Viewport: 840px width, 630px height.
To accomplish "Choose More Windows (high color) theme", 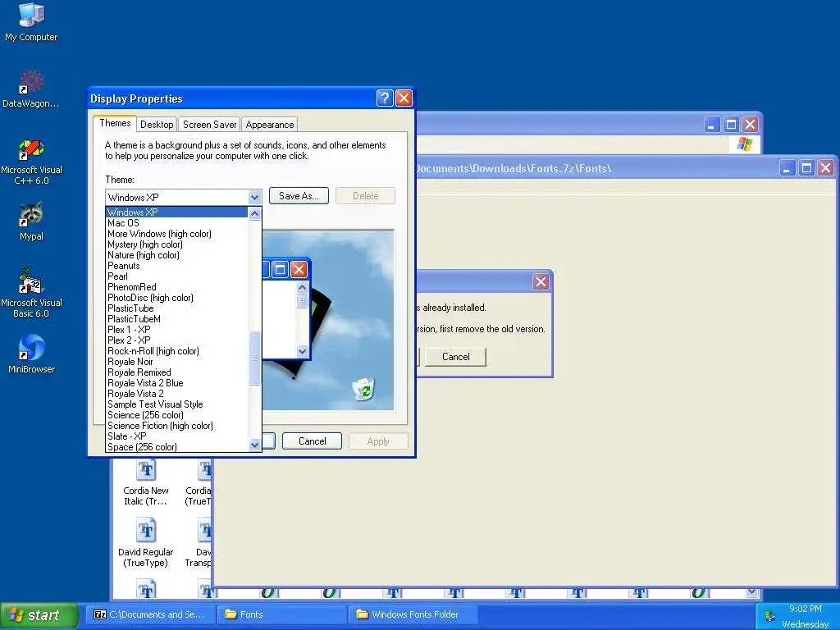I will (177, 234).
